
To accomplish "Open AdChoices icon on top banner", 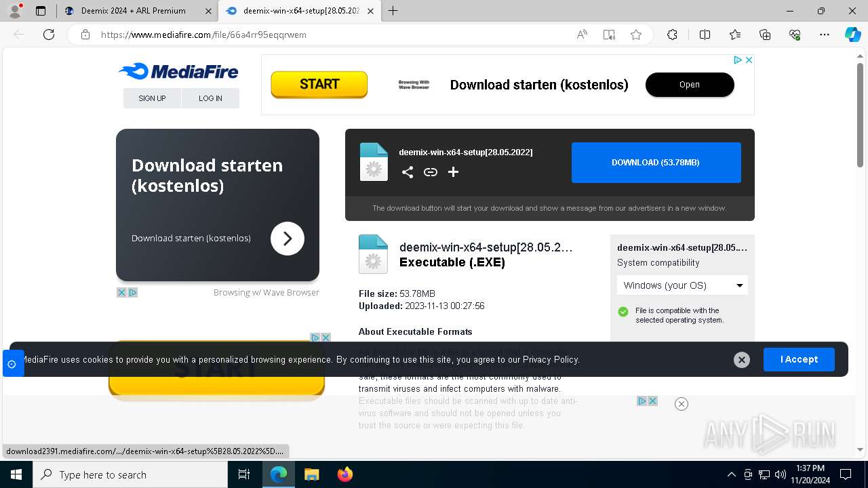I will point(738,60).
